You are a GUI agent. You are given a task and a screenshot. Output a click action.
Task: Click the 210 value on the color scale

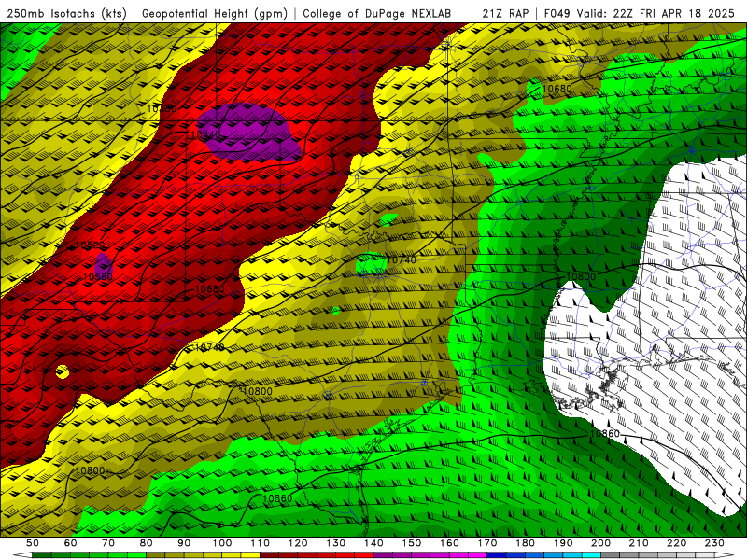(x=639, y=543)
